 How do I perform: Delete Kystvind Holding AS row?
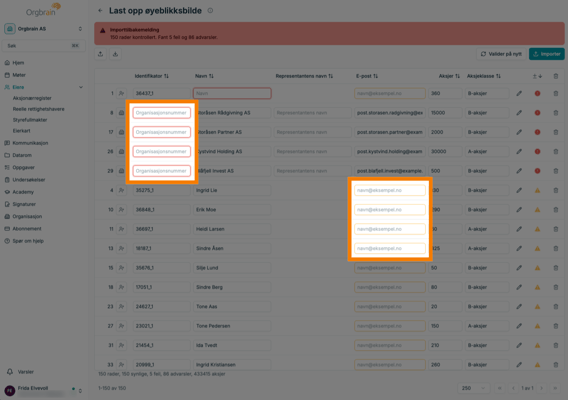pos(556,151)
